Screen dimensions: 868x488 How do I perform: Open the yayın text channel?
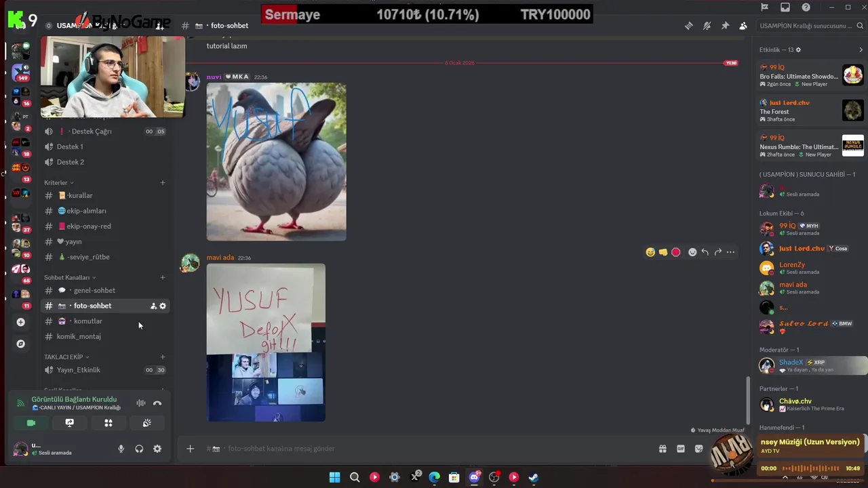point(104,241)
